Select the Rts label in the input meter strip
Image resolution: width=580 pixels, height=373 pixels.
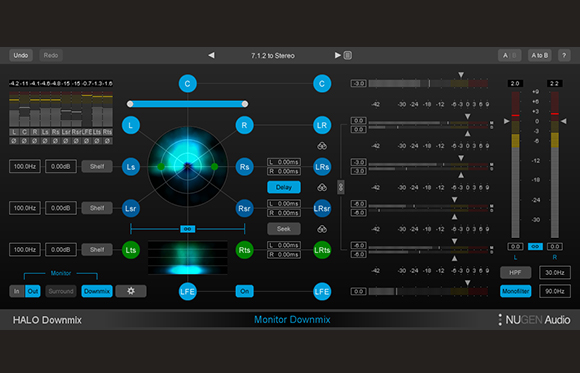pos(107,132)
